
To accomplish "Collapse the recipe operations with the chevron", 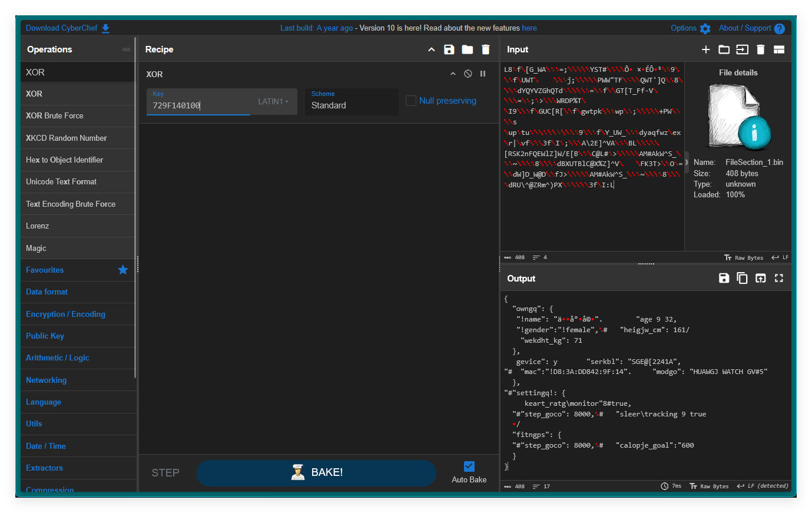I will (432, 49).
